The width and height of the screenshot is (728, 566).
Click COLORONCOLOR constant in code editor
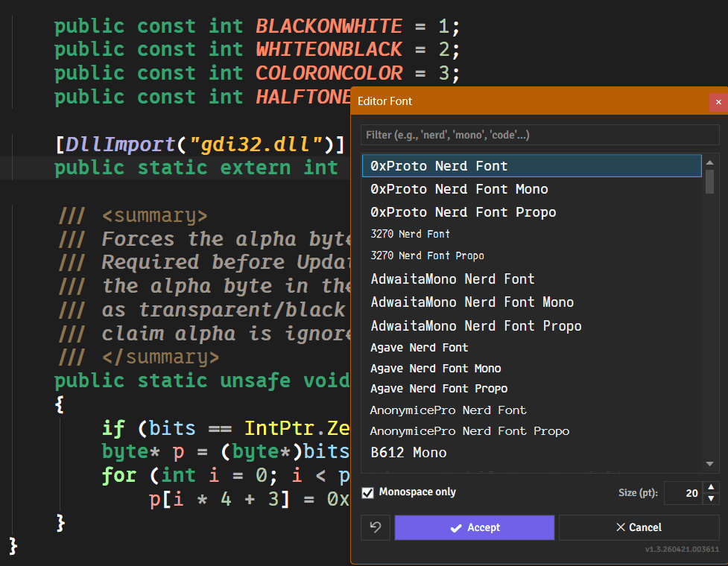[329, 73]
